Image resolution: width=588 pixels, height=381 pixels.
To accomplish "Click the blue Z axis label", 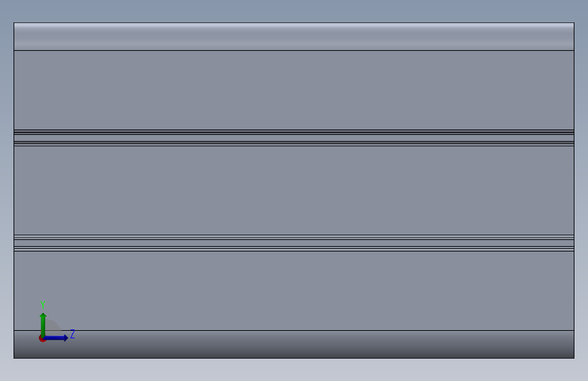I will point(73,334).
